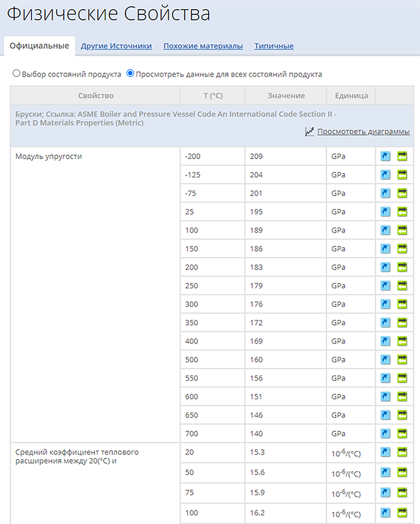The width and height of the screenshot is (420, 524).
Task: Open the Другие Источники tab
Action: pyautogui.click(x=116, y=46)
